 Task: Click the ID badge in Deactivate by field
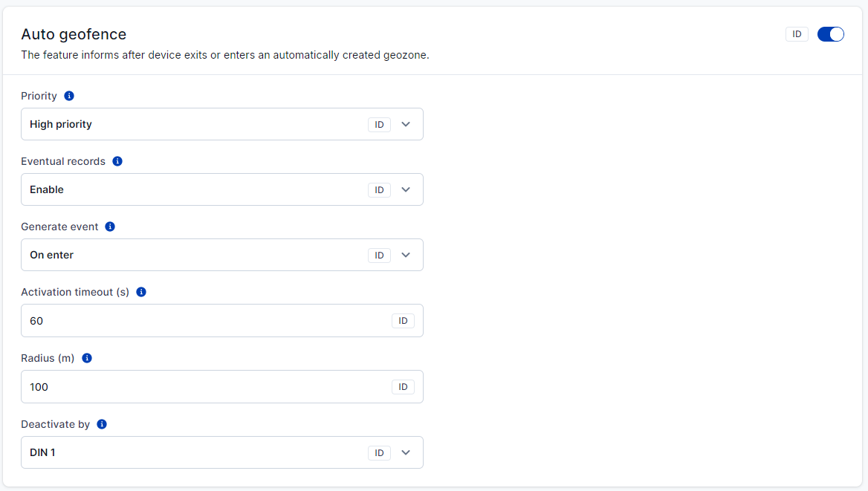point(379,453)
